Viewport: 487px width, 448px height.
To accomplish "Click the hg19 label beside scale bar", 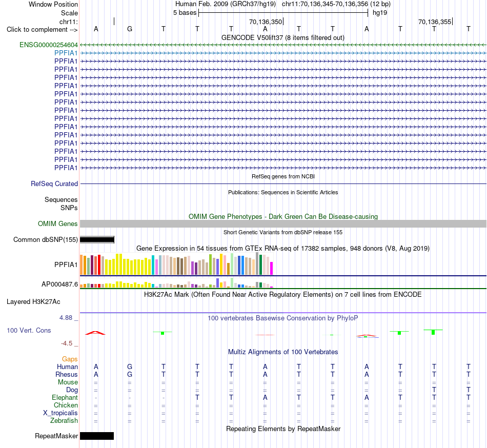I will coord(379,13).
